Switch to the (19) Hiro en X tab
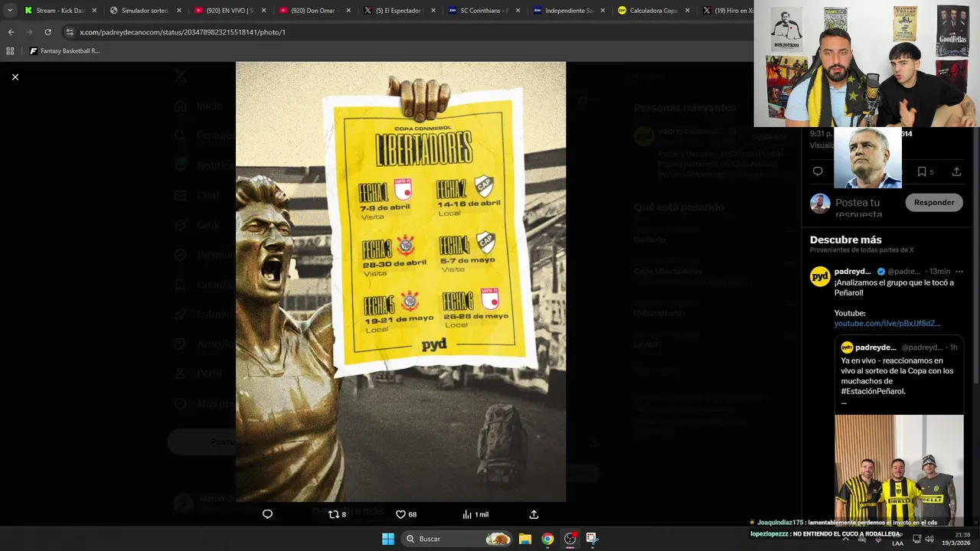Image resolution: width=980 pixels, height=551 pixels. tap(727, 11)
